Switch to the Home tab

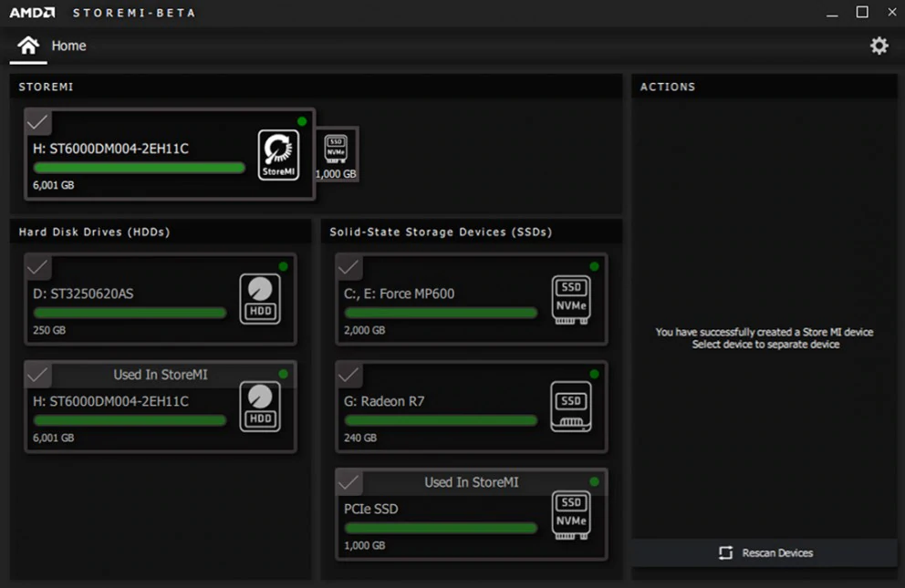tap(68, 46)
